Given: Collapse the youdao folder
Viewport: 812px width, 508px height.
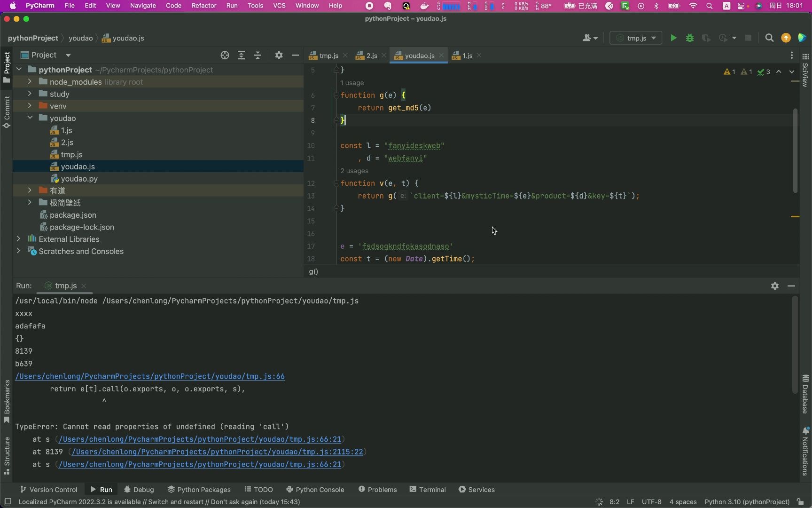Looking at the screenshot, I should 30,118.
